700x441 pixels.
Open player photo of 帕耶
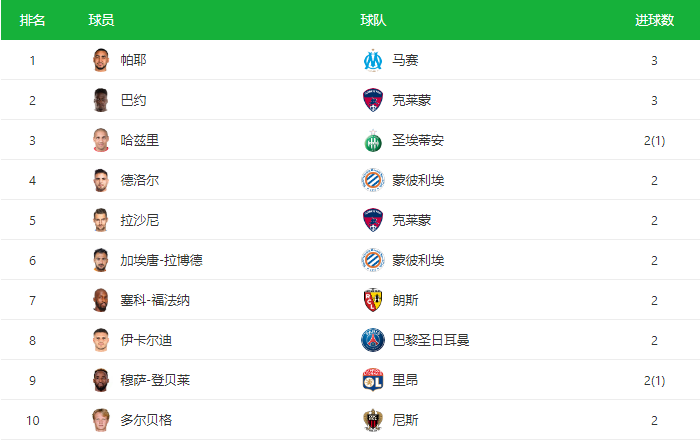[x=101, y=60]
